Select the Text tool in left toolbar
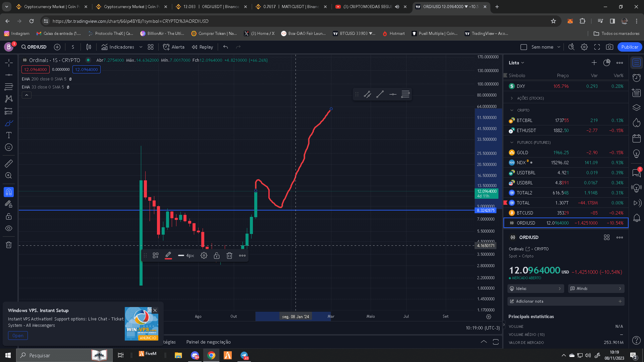The width and height of the screenshot is (644, 362). pos(9,135)
